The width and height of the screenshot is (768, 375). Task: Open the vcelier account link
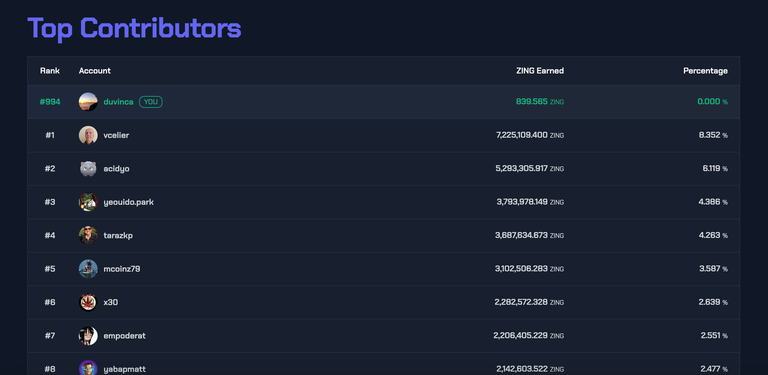(x=116, y=135)
